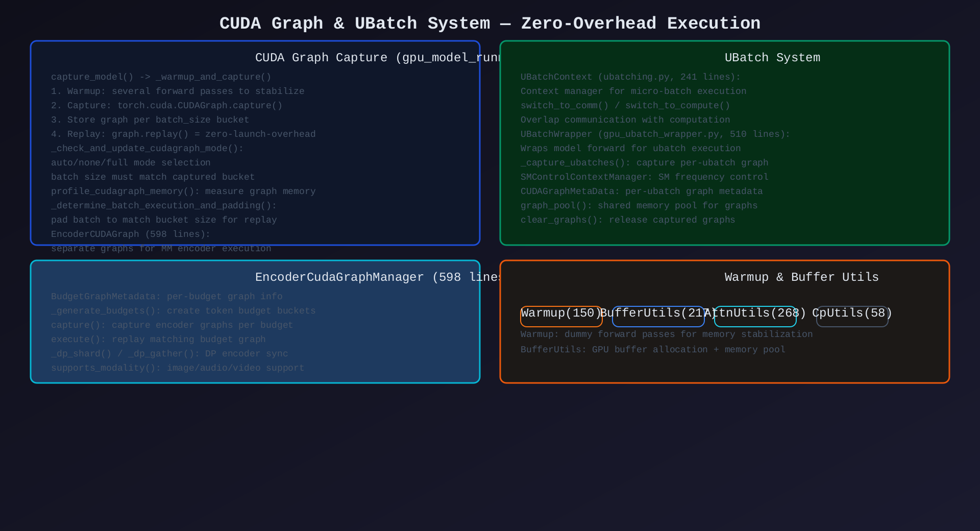Click 'BufferUtils: GPU buffer allocation + memory pool'
Image resolution: width=980 pixels, height=531 pixels.
click(x=653, y=350)
